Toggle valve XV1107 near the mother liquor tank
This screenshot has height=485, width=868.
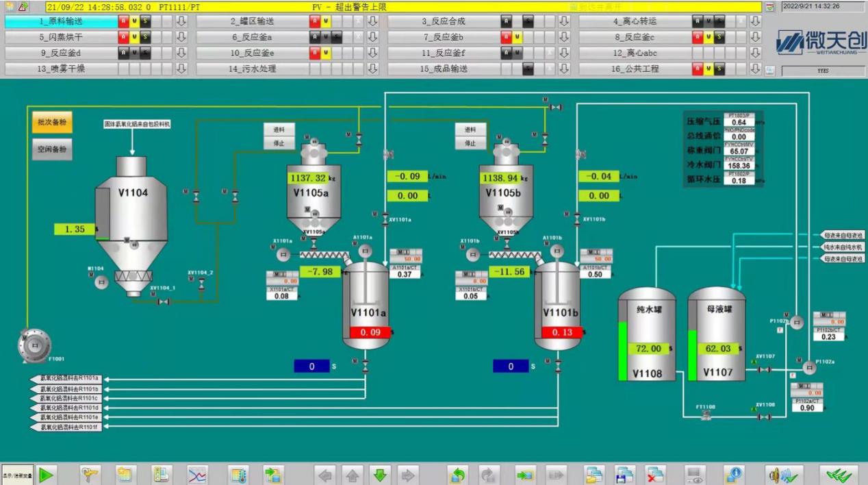tap(765, 369)
